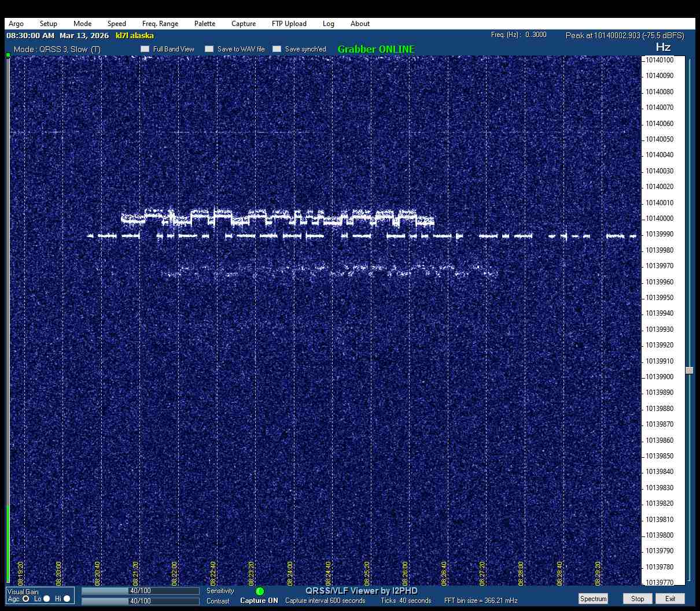
Task: Open the Mode menu
Action: pos(82,24)
